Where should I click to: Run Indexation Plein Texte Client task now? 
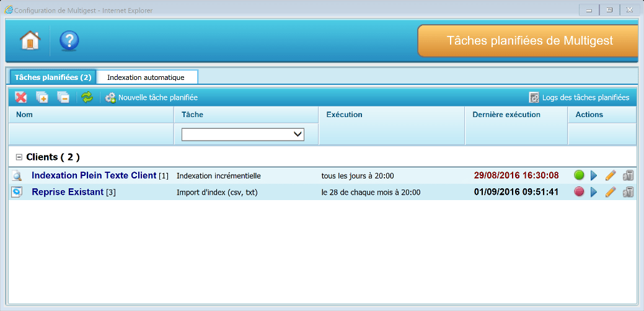click(594, 175)
